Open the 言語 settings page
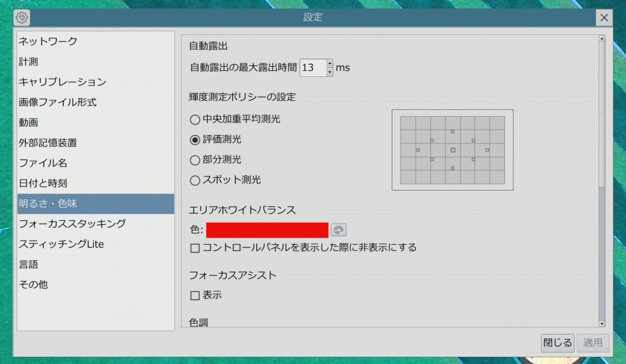This screenshot has height=364, width=626. pos(28,264)
